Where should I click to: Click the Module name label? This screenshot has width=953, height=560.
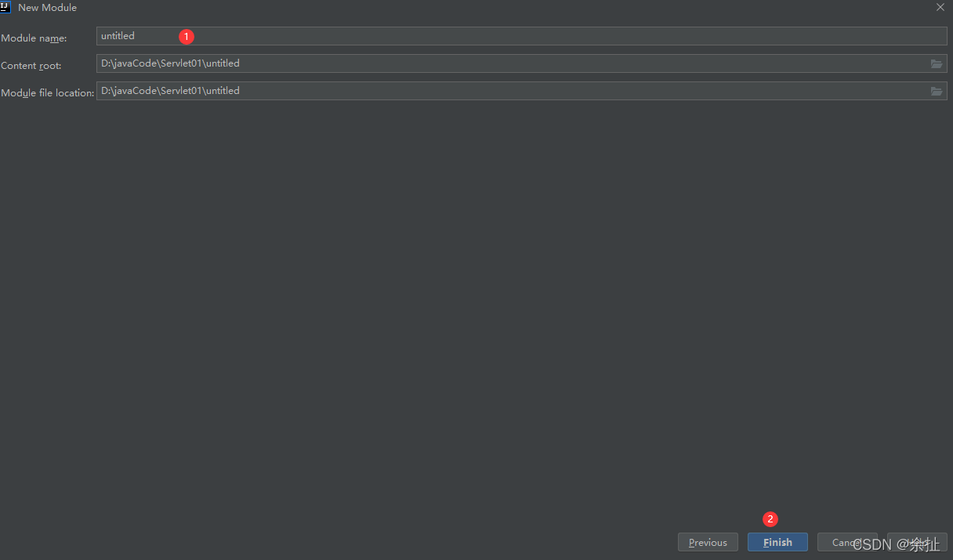pyautogui.click(x=34, y=38)
